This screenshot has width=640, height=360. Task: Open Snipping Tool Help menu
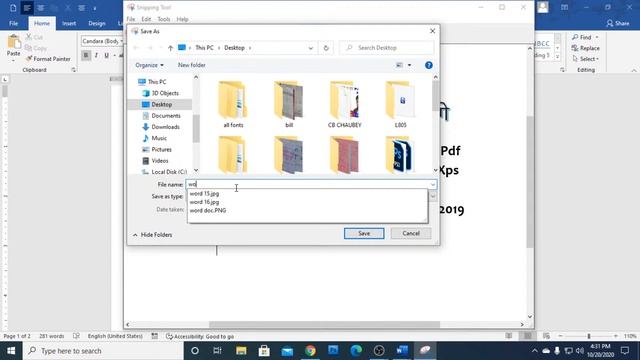182,19
